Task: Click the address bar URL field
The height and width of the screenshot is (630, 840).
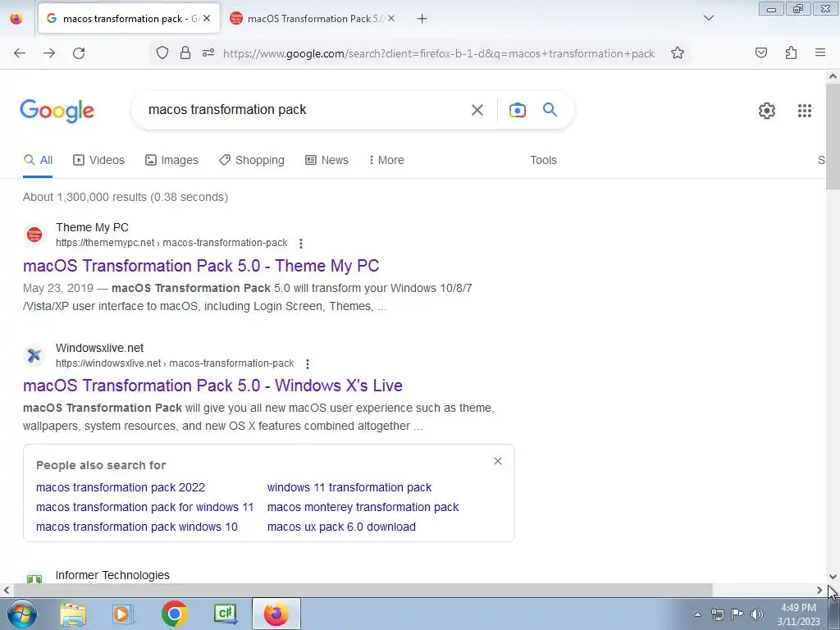Action: (438, 53)
